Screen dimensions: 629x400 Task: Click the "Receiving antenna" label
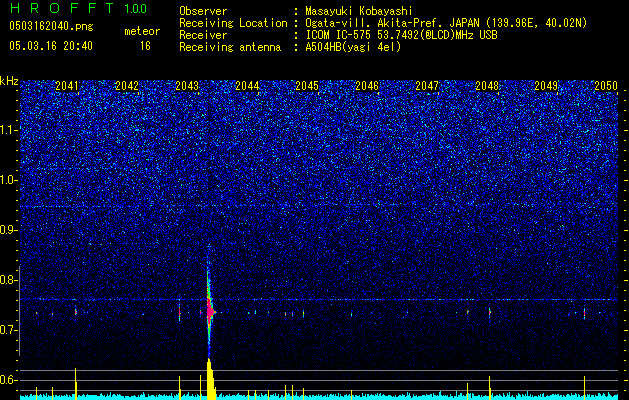click(230, 47)
